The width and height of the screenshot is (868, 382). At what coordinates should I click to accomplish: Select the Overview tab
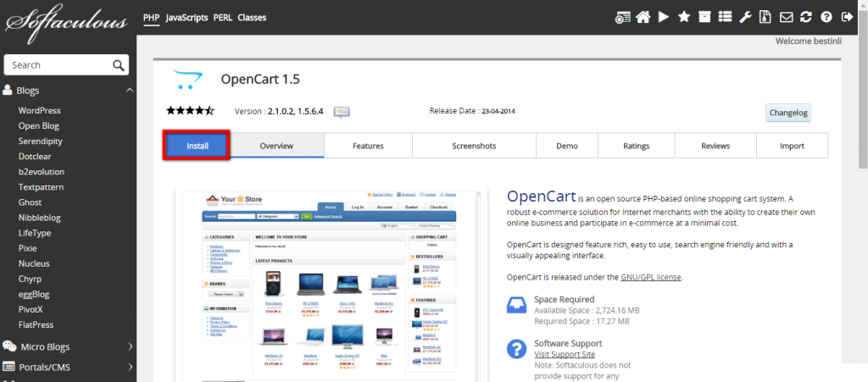276,146
